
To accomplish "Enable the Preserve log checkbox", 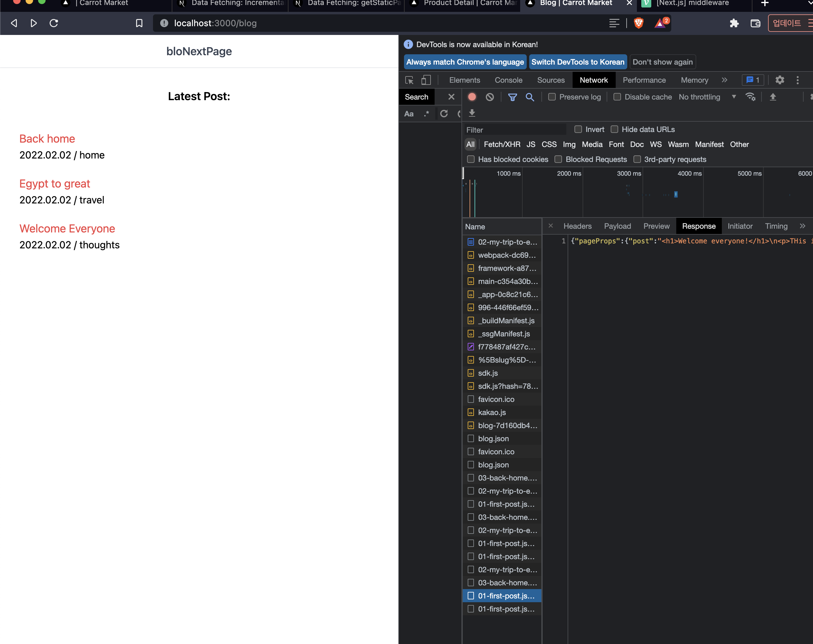I will pos(552,97).
